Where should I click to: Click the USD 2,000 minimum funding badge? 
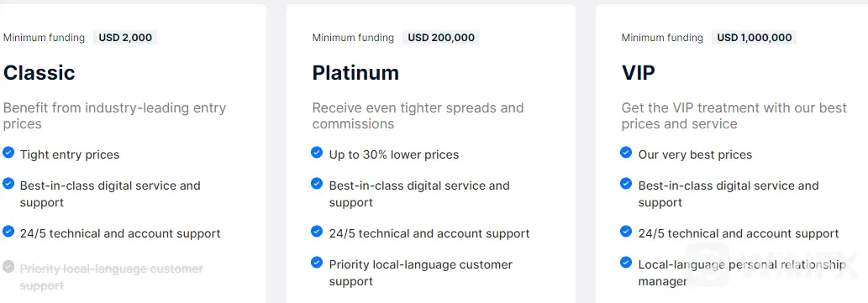[x=125, y=38]
